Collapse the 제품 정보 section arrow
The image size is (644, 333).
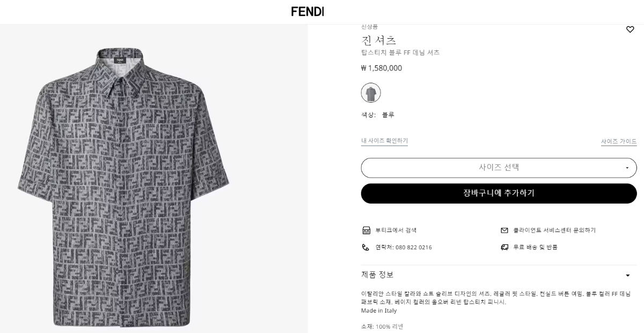[x=628, y=276]
